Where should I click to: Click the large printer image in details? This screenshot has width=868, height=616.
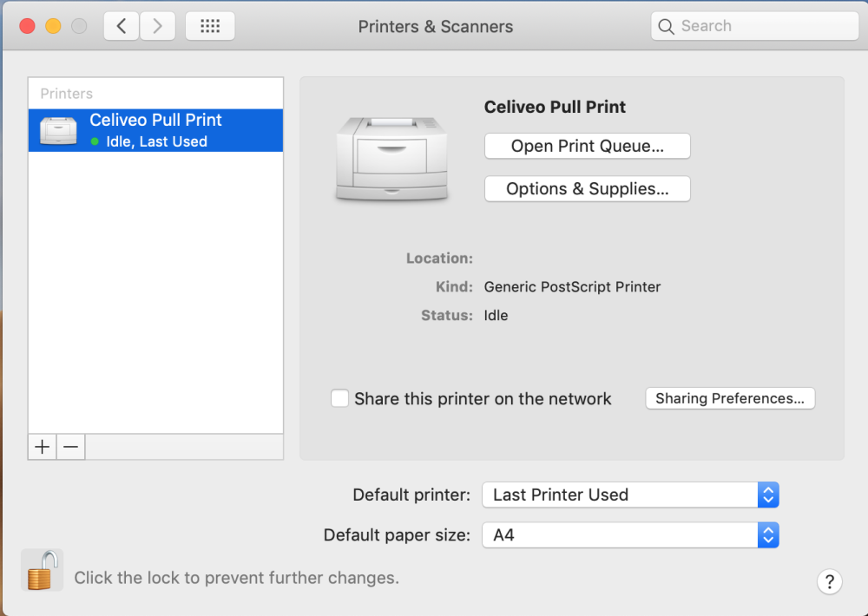tap(391, 160)
